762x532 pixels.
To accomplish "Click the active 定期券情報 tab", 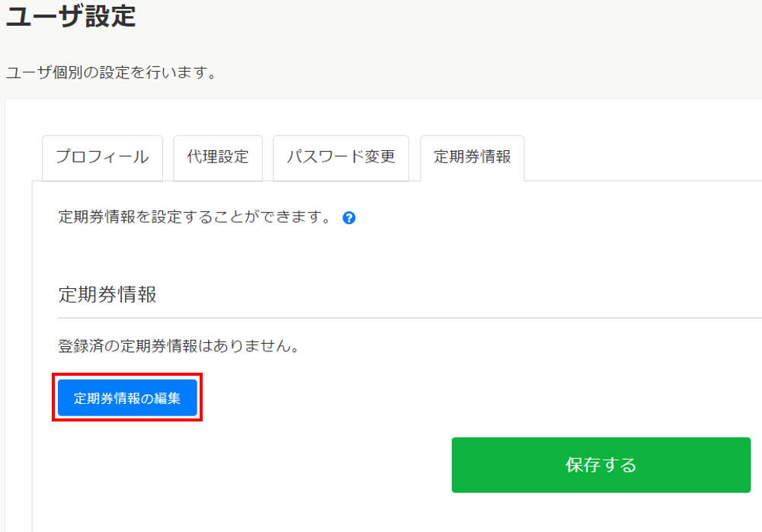I will pyautogui.click(x=472, y=158).
